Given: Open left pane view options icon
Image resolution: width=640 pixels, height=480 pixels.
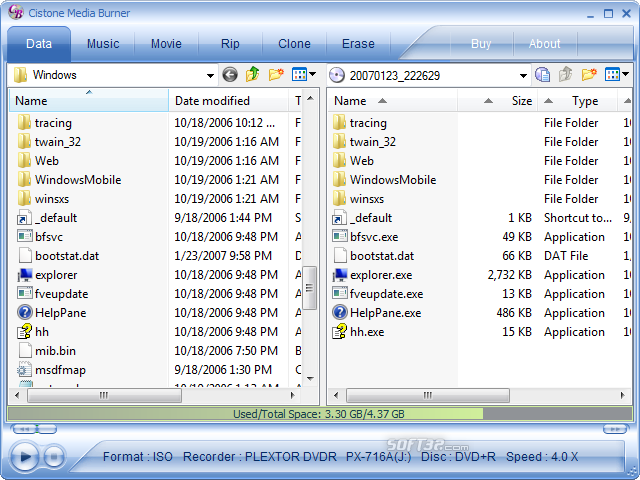Looking at the screenshot, I should [299, 75].
